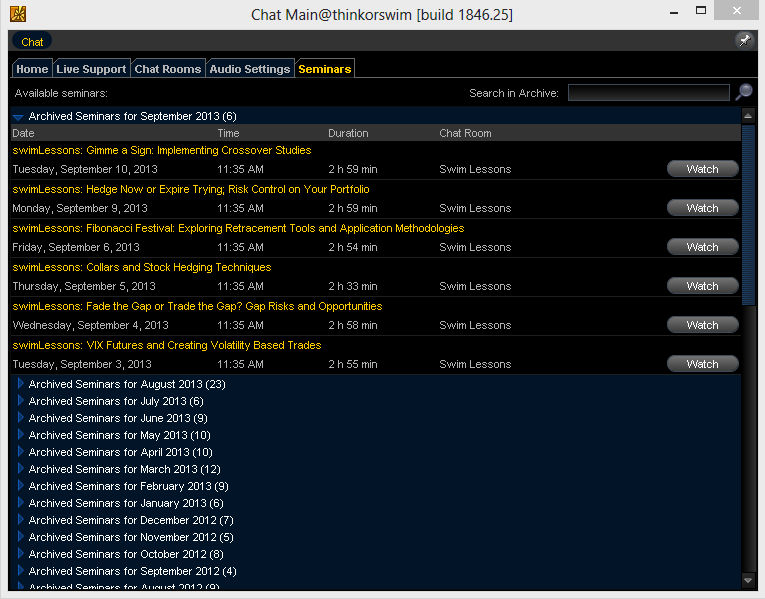Expand Archived Seminars for September 2012
This screenshot has width=765, height=599.
point(20,571)
